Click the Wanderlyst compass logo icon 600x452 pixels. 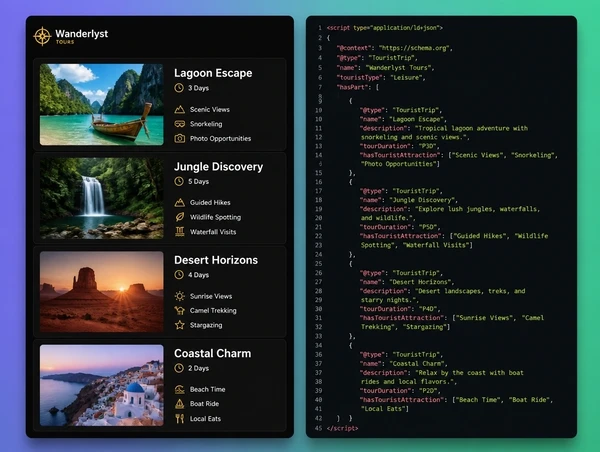coord(42,36)
